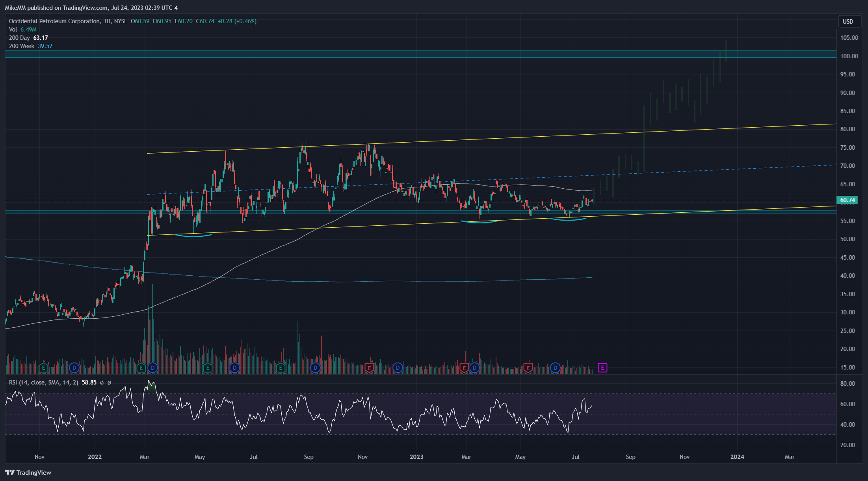The image size is (868, 481).
Task: Click the 105.00 price axis label
Action: tap(849, 38)
